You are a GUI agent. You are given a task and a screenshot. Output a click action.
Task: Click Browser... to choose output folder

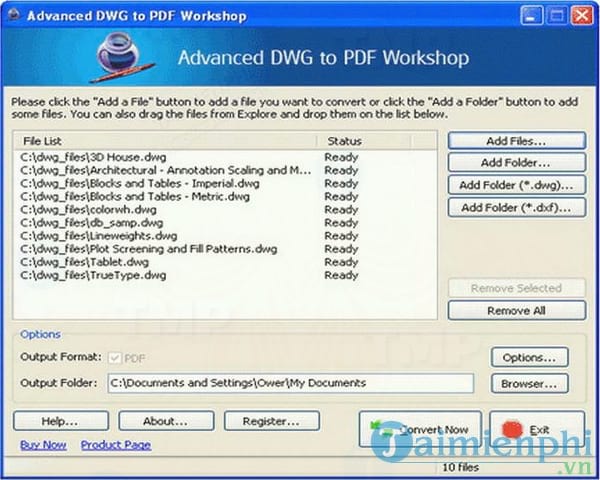530,384
